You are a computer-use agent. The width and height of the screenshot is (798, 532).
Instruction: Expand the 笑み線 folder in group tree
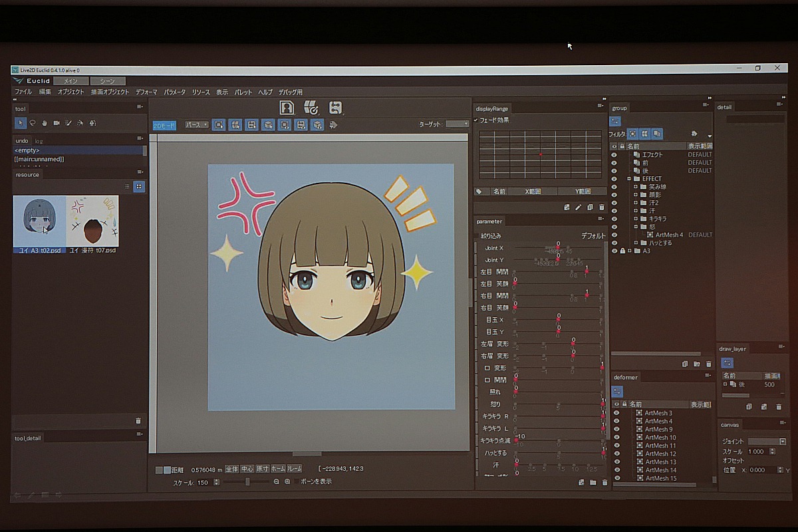point(636,187)
